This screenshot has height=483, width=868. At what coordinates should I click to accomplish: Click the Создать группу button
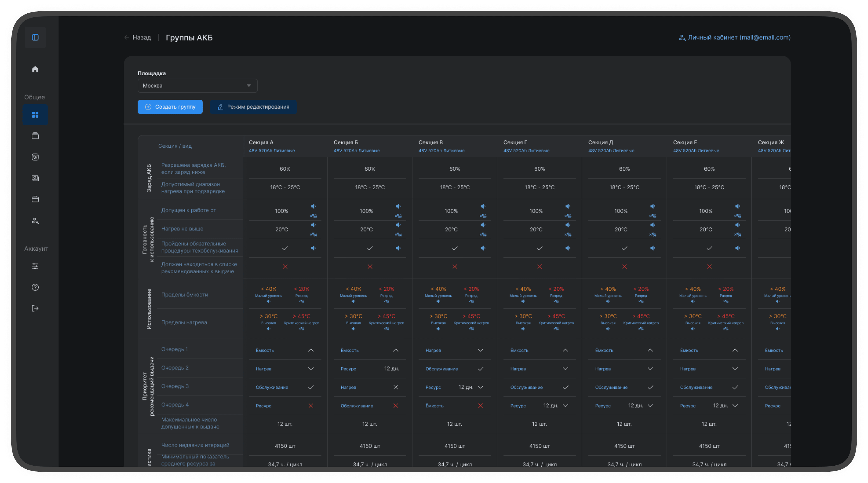click(170, 107)
